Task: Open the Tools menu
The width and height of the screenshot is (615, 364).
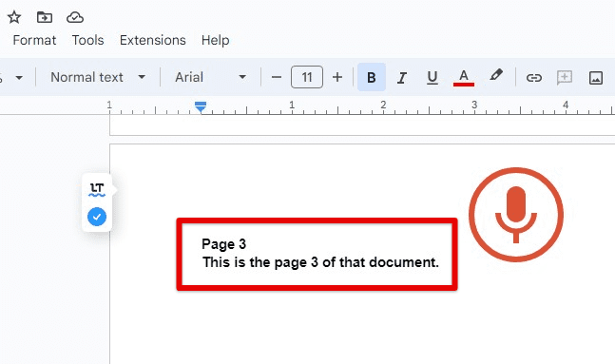Action: [x=87, y=40]
